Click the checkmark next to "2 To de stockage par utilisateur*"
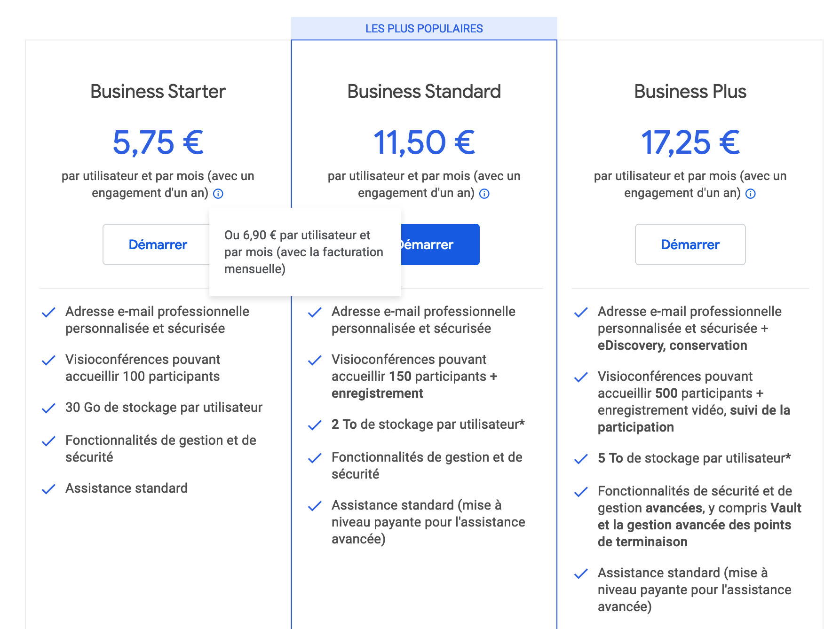840x629 pixels. tap(314, 425)
